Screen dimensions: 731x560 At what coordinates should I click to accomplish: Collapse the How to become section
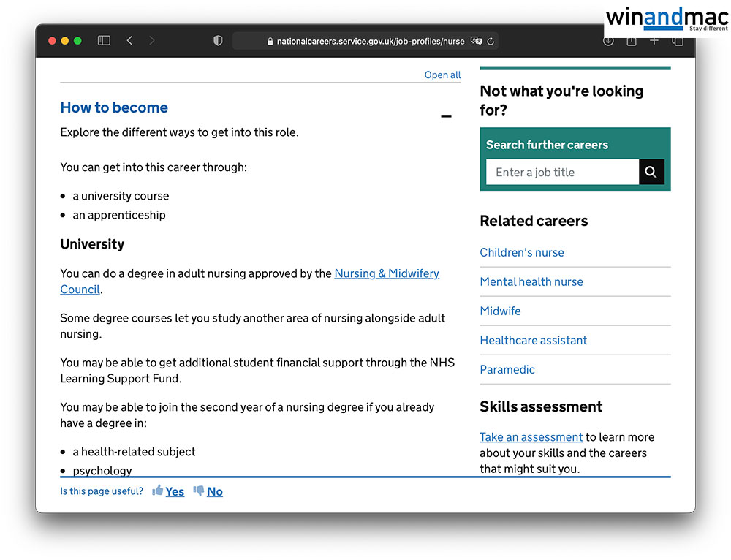pos(446,116)
